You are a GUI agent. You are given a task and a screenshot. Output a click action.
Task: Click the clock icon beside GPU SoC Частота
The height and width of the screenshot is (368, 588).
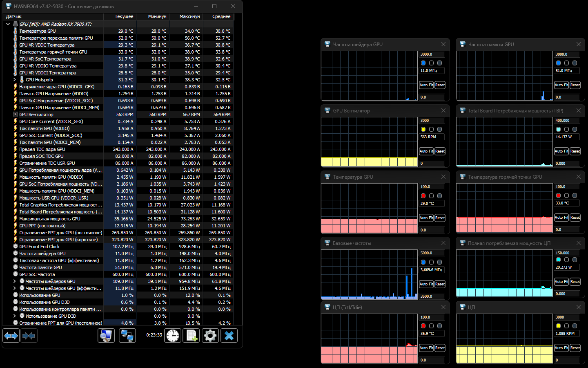coord(16,274)
